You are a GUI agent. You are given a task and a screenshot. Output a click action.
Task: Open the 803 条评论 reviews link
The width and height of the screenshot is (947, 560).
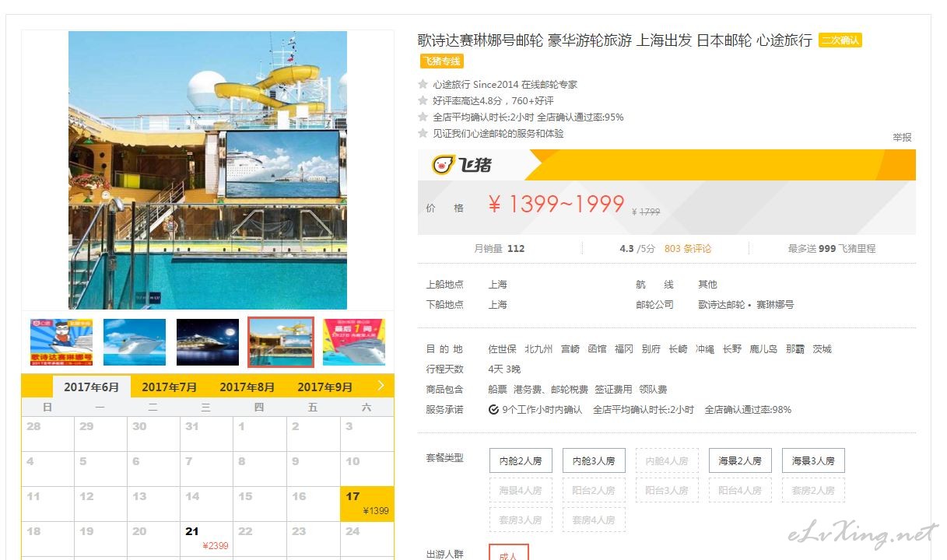688,249
